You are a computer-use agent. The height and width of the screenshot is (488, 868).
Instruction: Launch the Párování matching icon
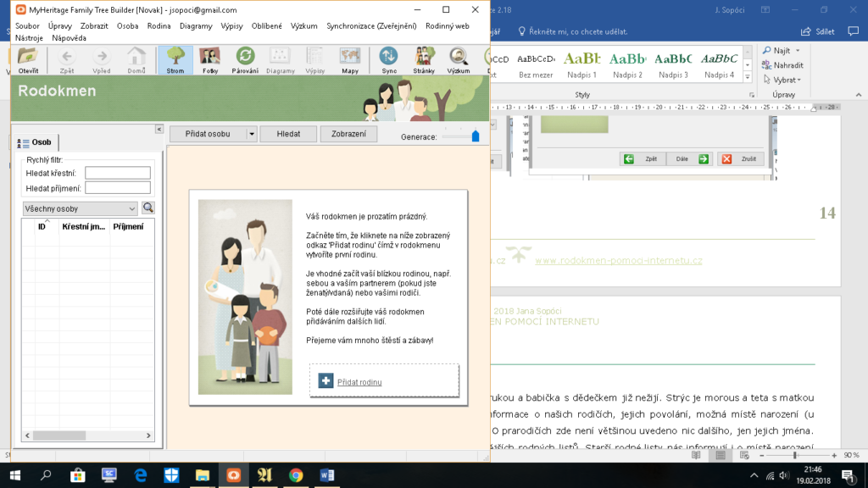245,60
